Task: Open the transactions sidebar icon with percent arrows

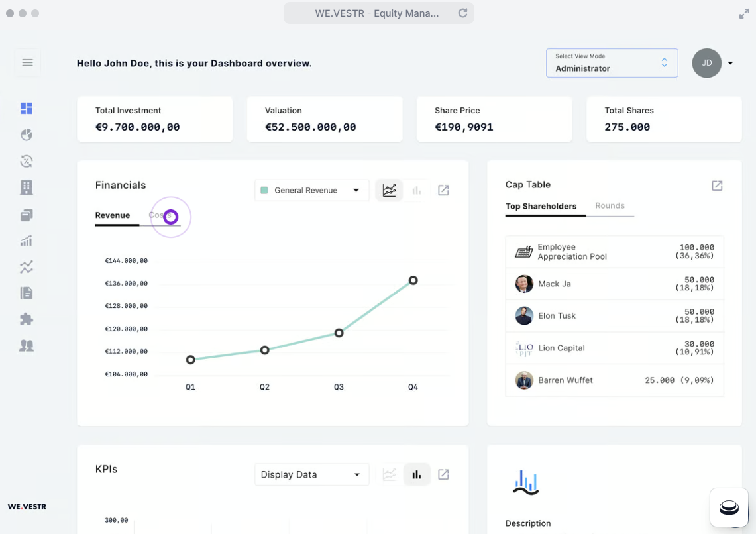Action: [x=26, y=161]
